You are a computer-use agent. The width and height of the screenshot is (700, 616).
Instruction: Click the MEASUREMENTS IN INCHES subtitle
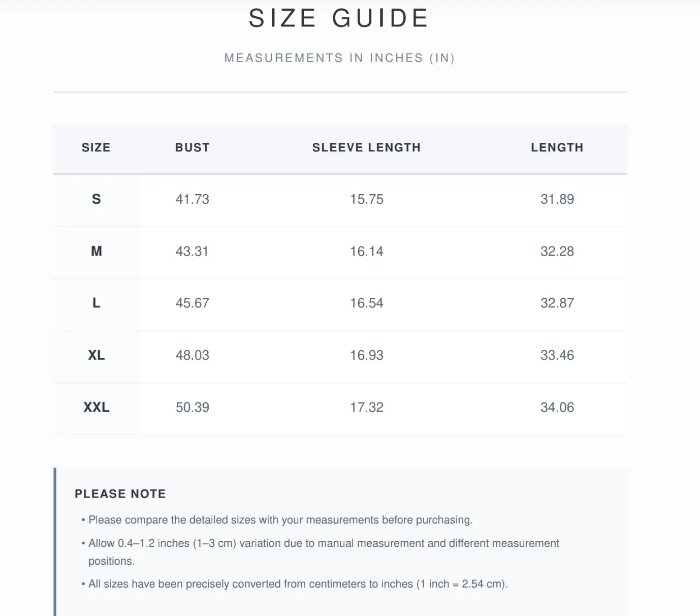tap(339, 58)
